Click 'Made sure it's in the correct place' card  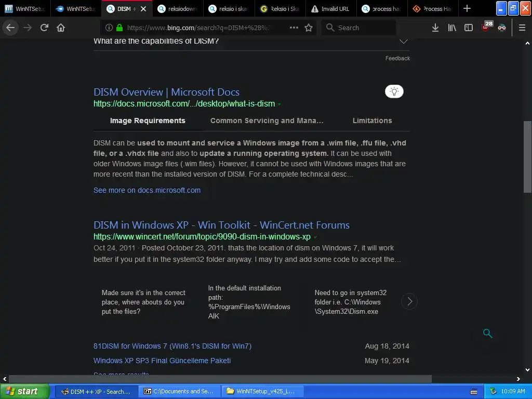(x=143, y=302)
